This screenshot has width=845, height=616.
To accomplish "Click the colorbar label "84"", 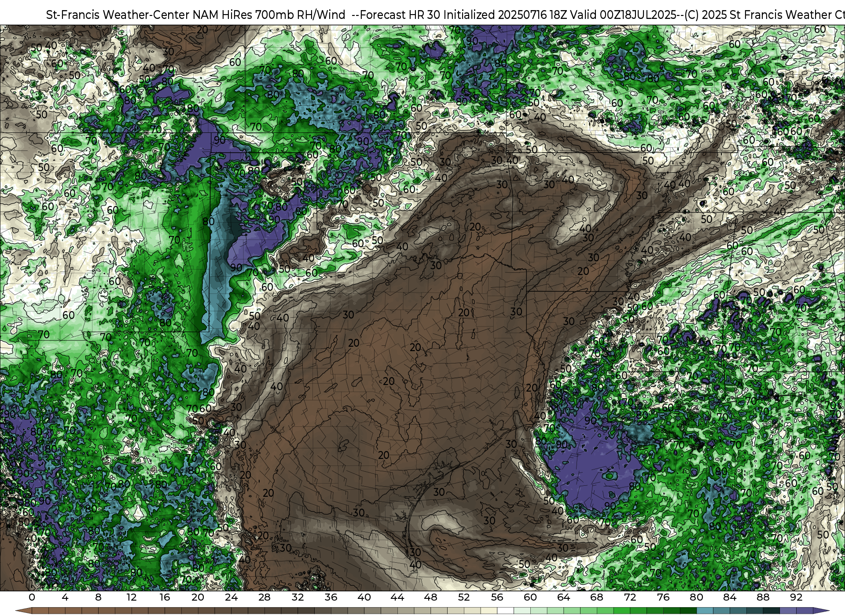I will (x=730, y=597).
